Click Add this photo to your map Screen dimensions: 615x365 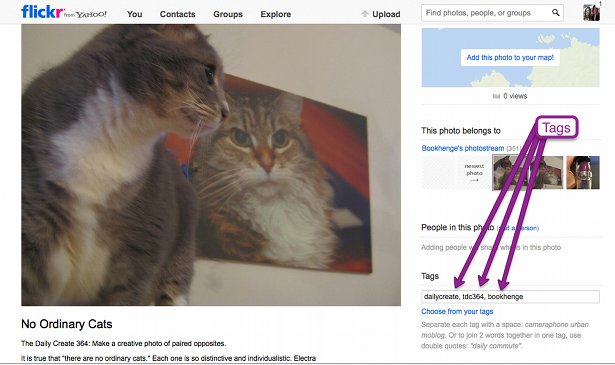click(x=510, y=57)
